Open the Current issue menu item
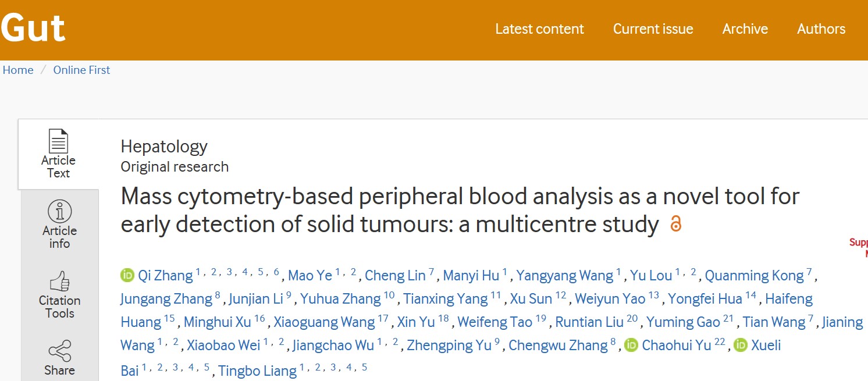The height and width of the screenshot is (381, 868). pos(653,29)
